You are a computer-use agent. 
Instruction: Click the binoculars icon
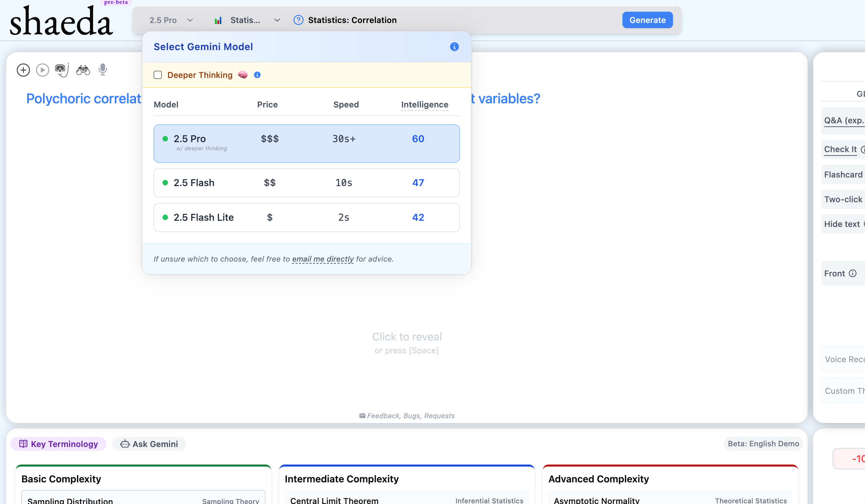pyautogui.click(x=83, y=70)
